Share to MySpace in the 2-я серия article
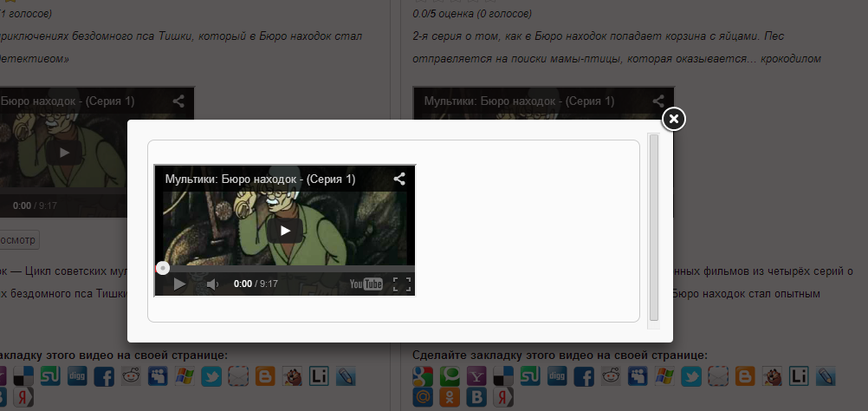 point(638,376)
